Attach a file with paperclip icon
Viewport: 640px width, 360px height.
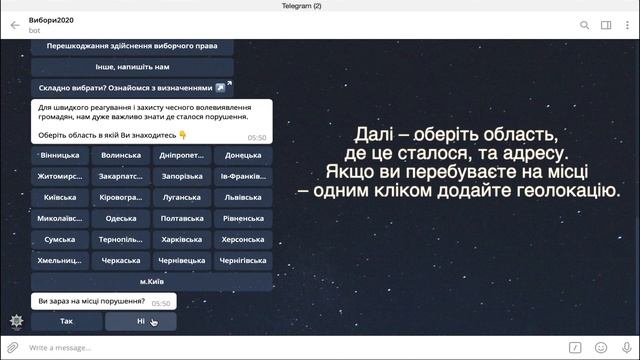click(13, 347)
